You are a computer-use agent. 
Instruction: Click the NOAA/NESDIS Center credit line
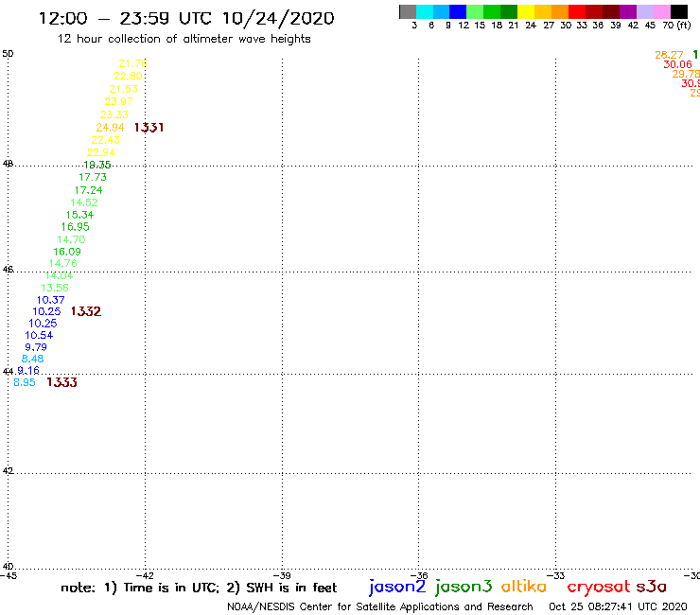tap(380, 606)
